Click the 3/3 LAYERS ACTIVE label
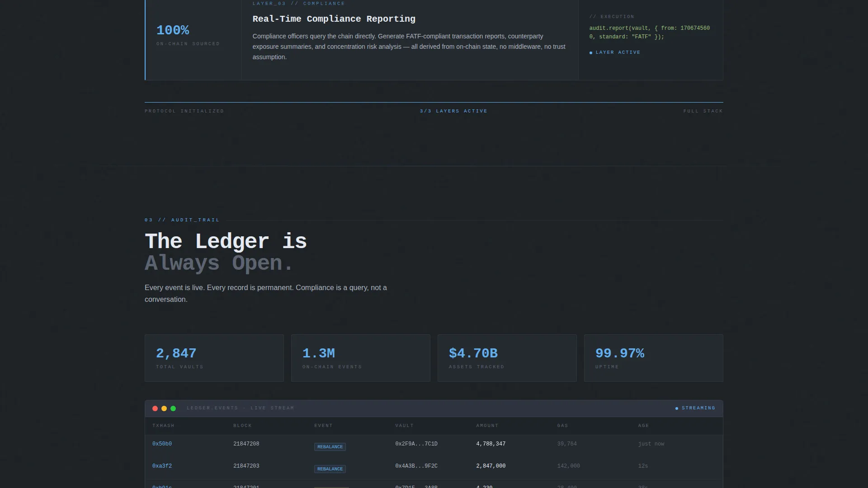 click(x=453, y=111)
